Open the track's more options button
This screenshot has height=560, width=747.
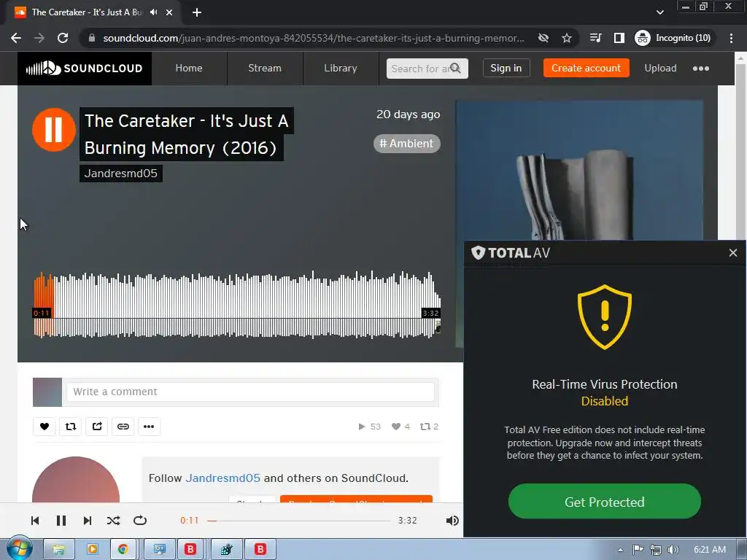(149, 426)
